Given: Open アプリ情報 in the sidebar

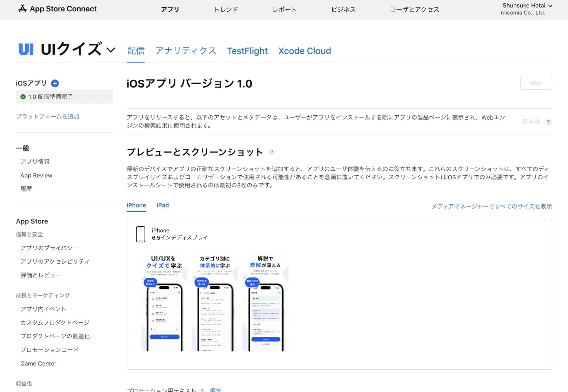Looking at the screenshot, I should click(x=35, y=162).
